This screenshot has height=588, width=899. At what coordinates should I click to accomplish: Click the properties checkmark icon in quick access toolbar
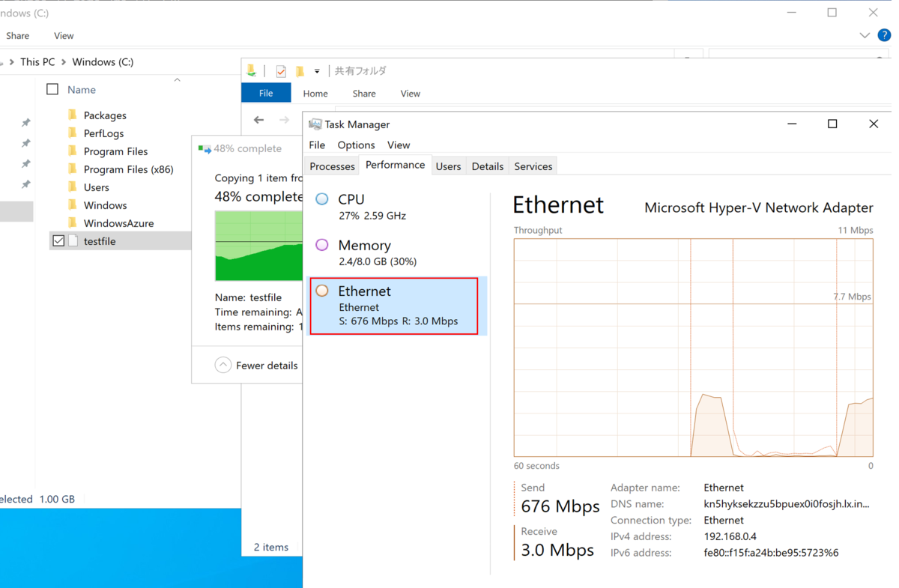281,71
